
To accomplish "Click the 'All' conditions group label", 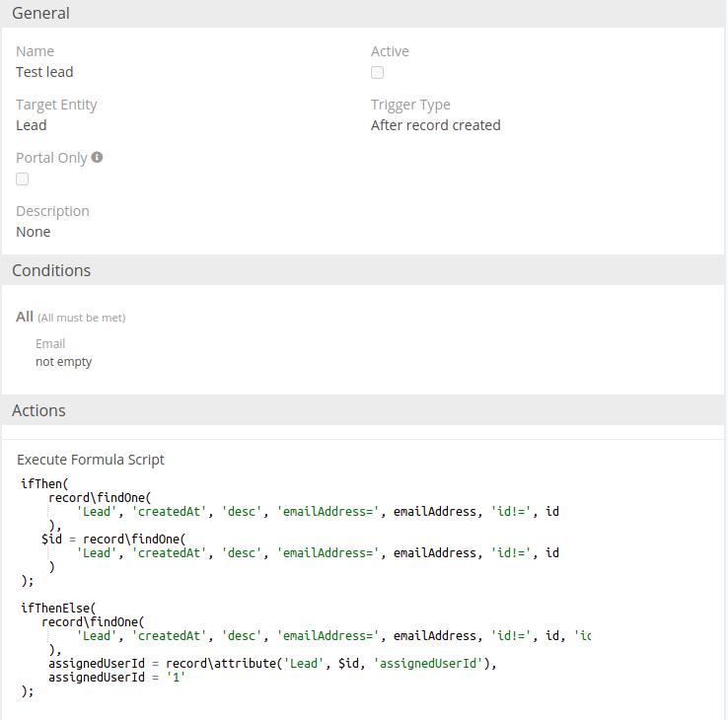I will tap(25, 317).
